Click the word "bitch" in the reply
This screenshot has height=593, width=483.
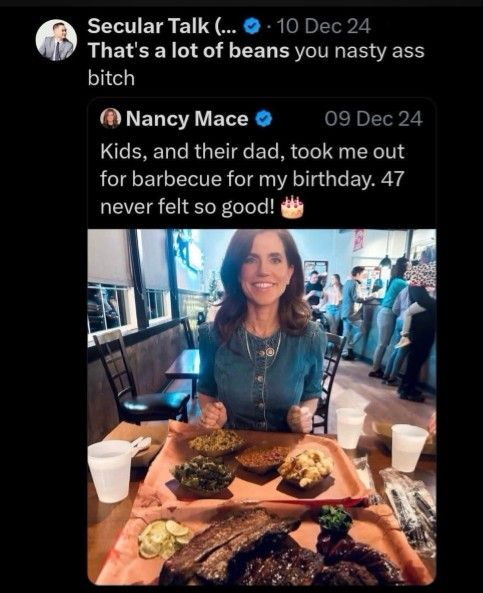(111, 78)
